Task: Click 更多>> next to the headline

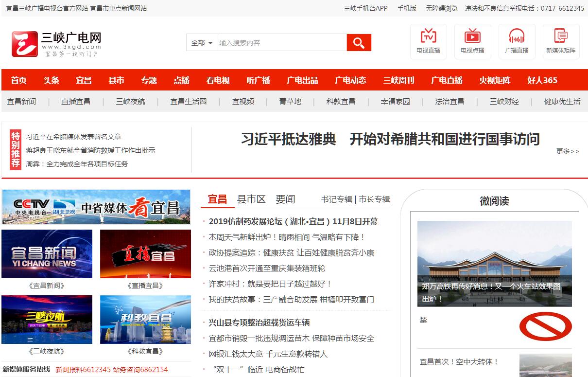Action: [567, 151]
